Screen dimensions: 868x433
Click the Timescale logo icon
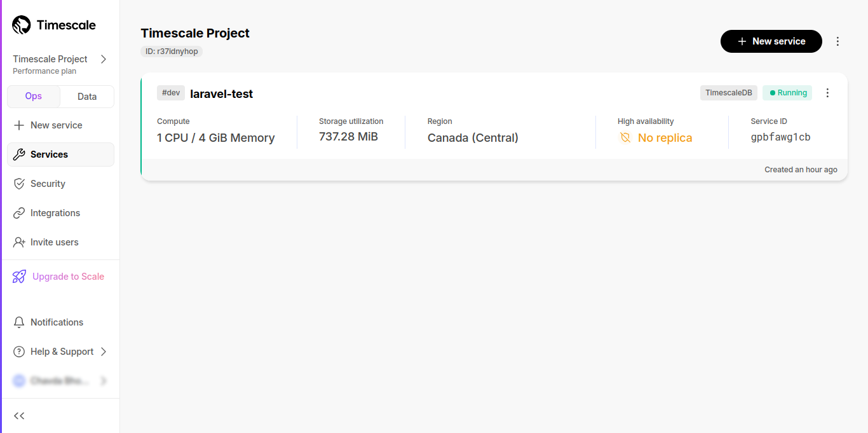(21, 25)
